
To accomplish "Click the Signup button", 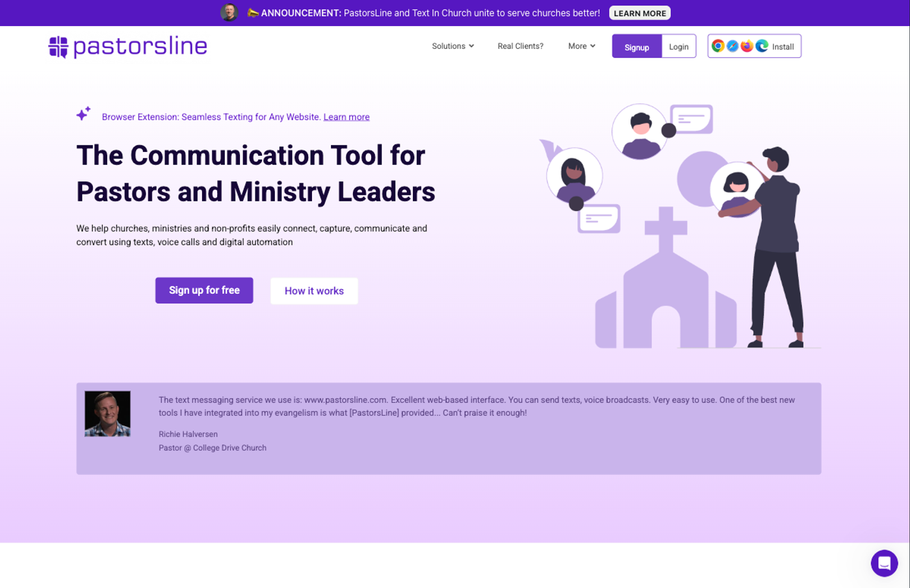I will 637,47.
